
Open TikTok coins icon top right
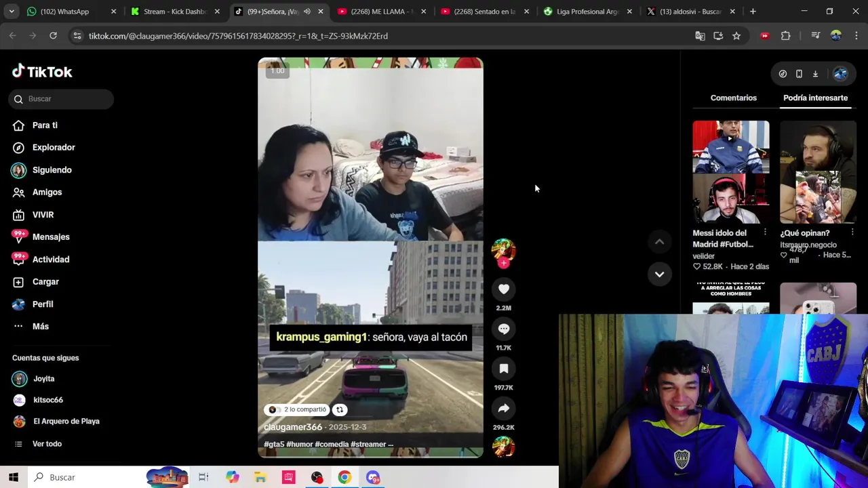(x=783, y=74)
